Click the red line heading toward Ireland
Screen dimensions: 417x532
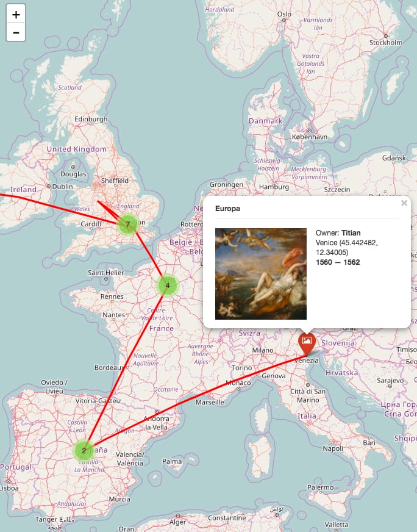[x=51, y=205]
